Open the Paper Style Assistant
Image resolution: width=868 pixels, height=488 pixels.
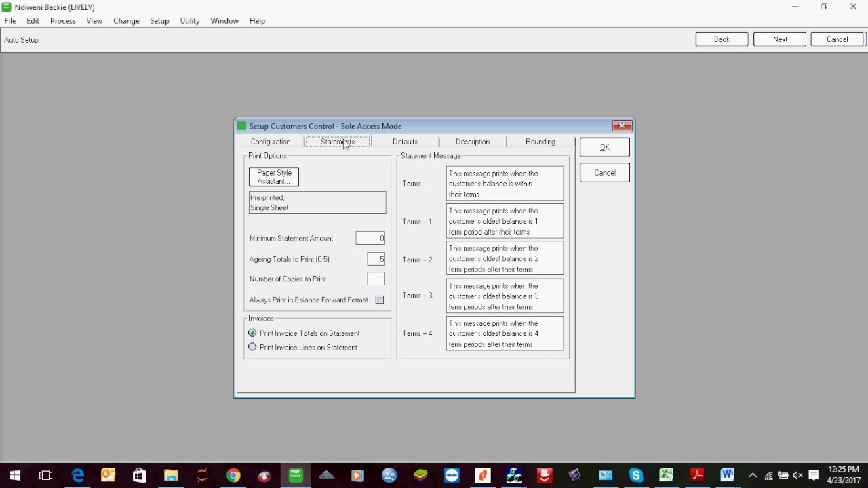pos(274,177)
